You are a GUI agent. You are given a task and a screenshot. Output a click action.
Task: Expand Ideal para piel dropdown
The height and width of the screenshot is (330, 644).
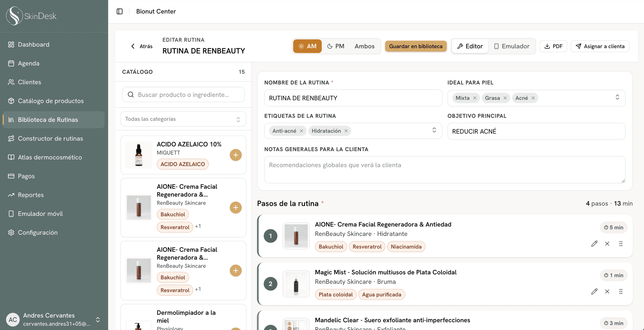tap(617, 97)
